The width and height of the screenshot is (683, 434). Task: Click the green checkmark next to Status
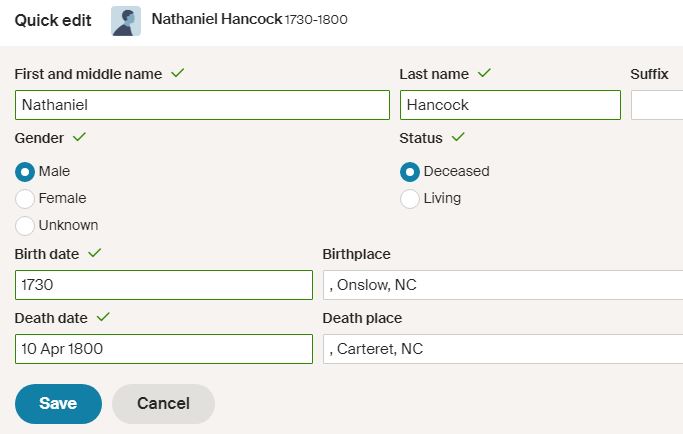click(x=458, y=137)
